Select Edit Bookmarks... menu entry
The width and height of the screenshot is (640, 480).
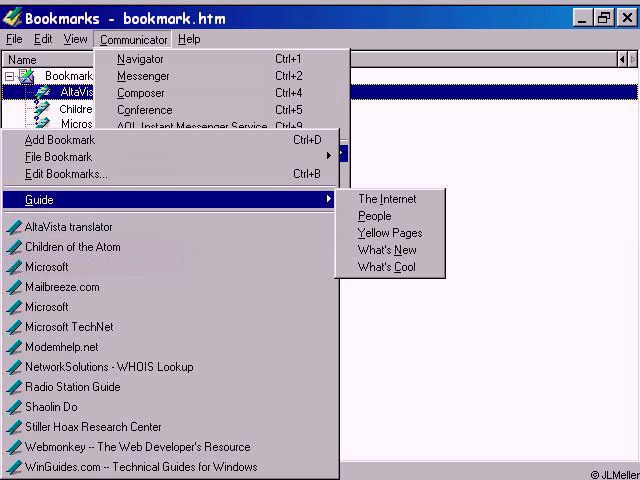coord(171,174)
